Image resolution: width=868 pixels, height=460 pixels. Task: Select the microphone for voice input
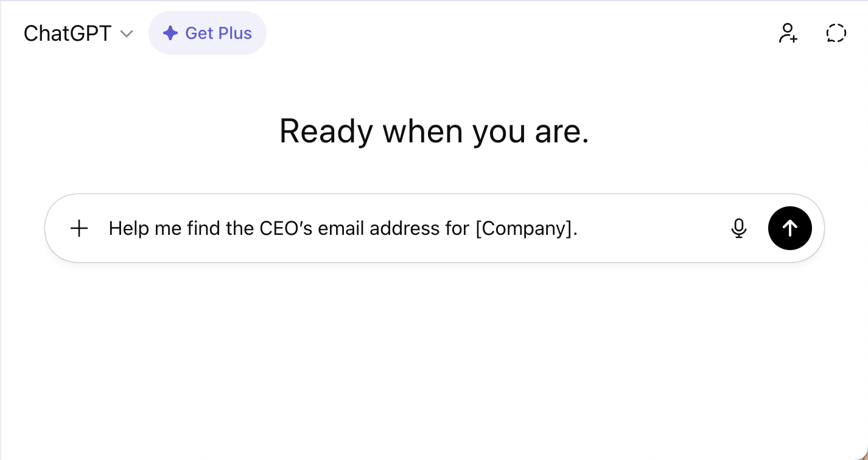739,228
